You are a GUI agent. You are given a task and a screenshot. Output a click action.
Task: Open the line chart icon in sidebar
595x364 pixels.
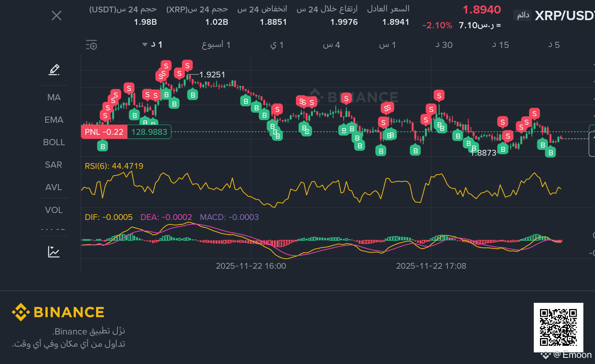click(x=54, y=252)
